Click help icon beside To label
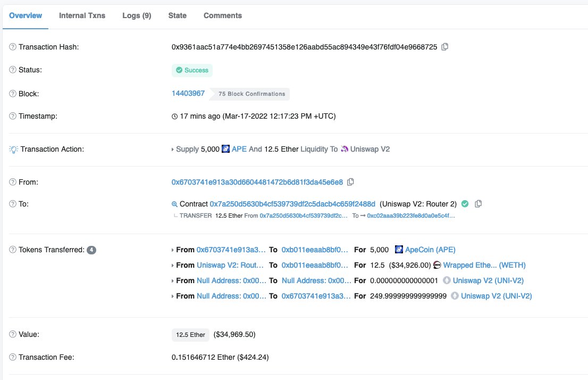 [13, 204]
